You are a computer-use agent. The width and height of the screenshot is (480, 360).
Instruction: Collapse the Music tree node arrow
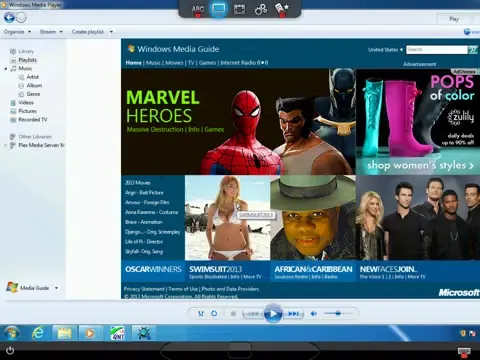click(5, 69)
